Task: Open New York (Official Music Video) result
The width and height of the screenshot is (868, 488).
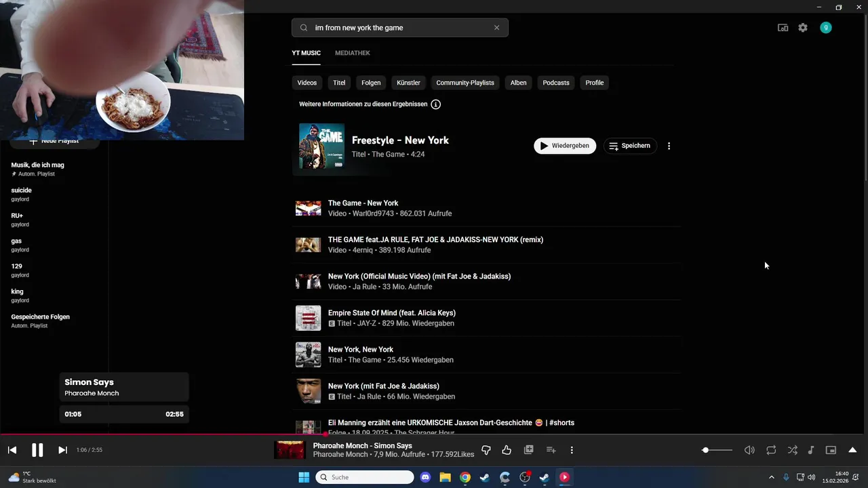Action: click(486, 281)
